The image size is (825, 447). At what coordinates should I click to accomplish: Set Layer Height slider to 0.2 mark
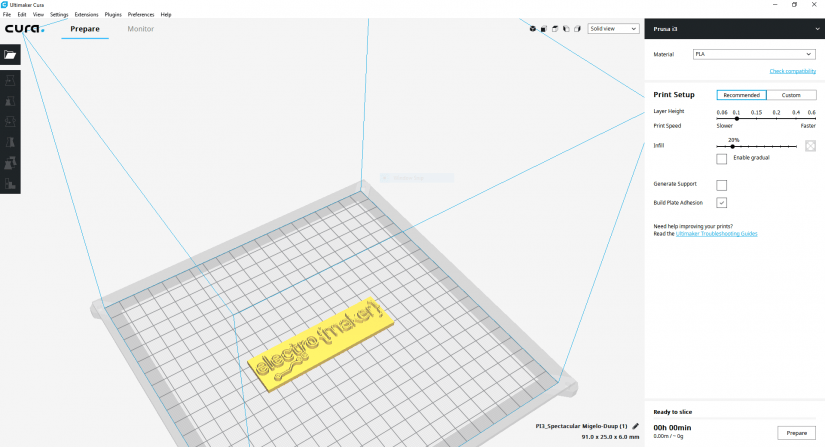tap(777, 119)
